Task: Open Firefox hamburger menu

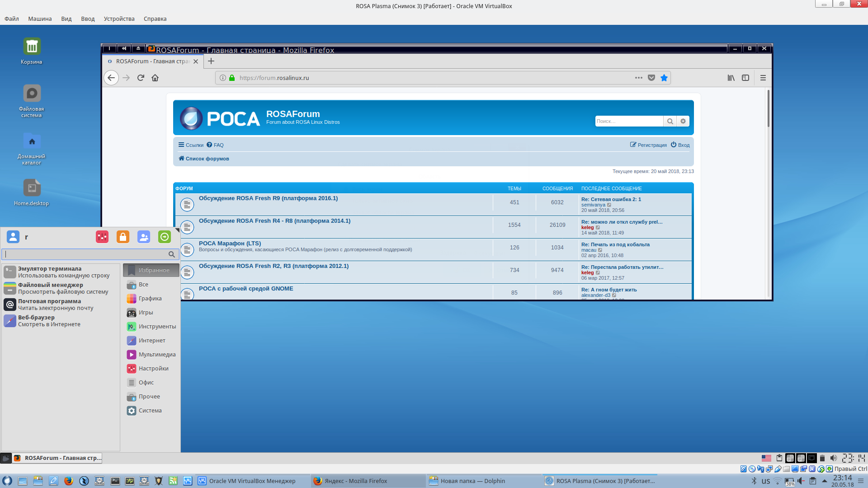Action: click(x=763, y=78)
